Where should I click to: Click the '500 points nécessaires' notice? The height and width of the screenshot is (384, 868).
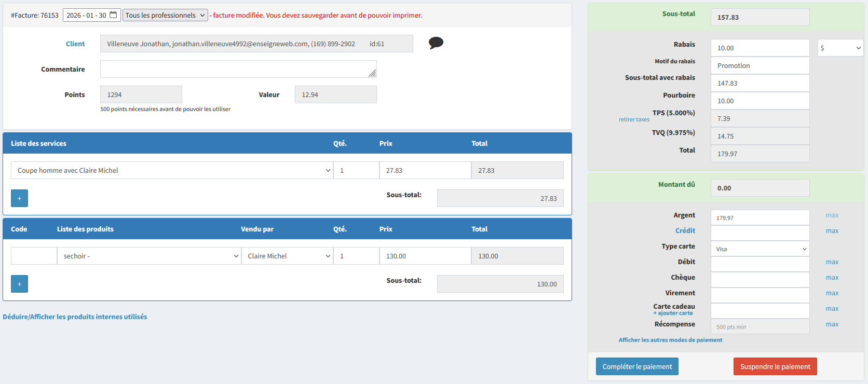(166, 109)
